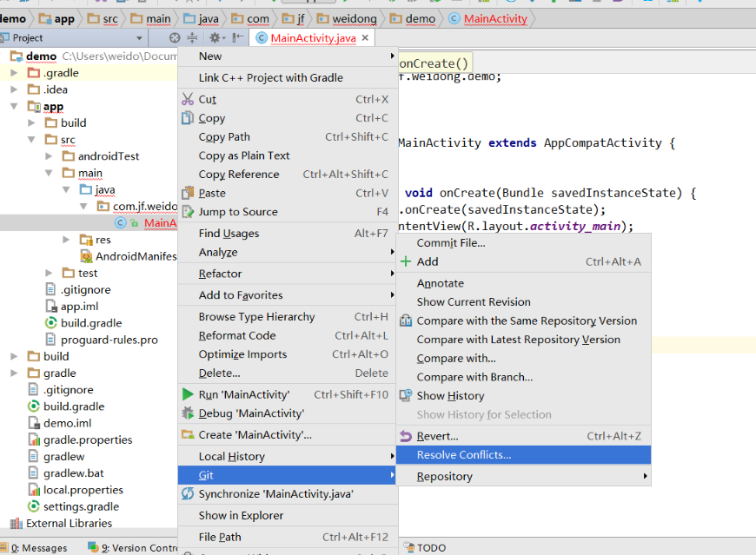Click the External Libraries icon
The height and width of the screenshot is (555, 756).
17,523
